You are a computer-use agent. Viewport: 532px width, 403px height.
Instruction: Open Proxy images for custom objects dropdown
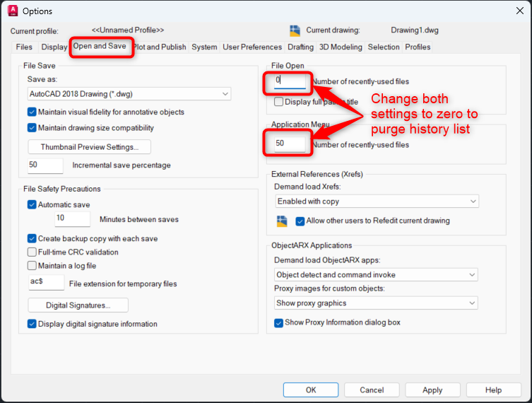click(376, 303)
